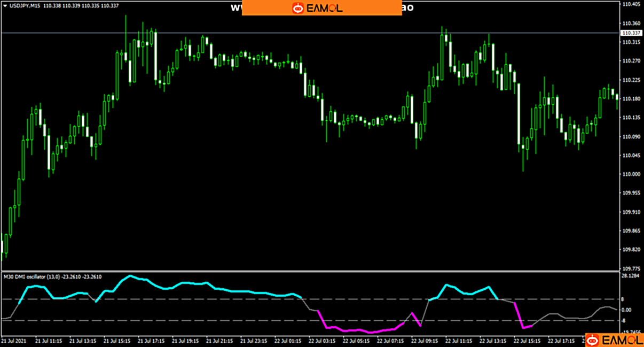The height and width of the screenshot is (347, 644).
Task: Select the current price tag 110.337
Action: click(631, 33)
